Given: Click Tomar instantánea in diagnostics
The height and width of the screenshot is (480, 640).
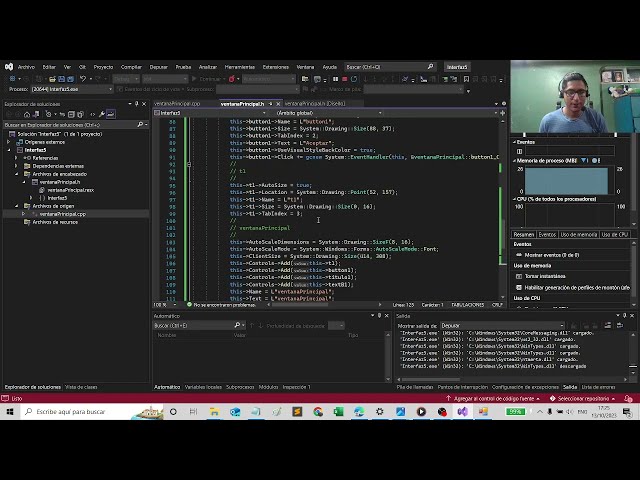Looking at the screenshot, I should [x=544, y=276].
